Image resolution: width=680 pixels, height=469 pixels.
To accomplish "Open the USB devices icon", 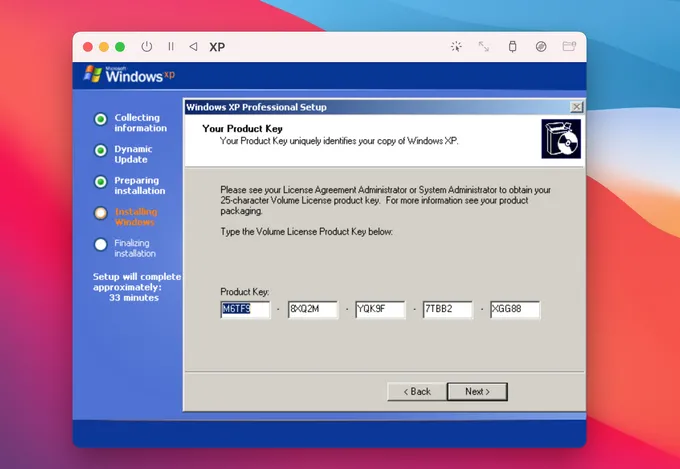I will (x=513, y=46).
